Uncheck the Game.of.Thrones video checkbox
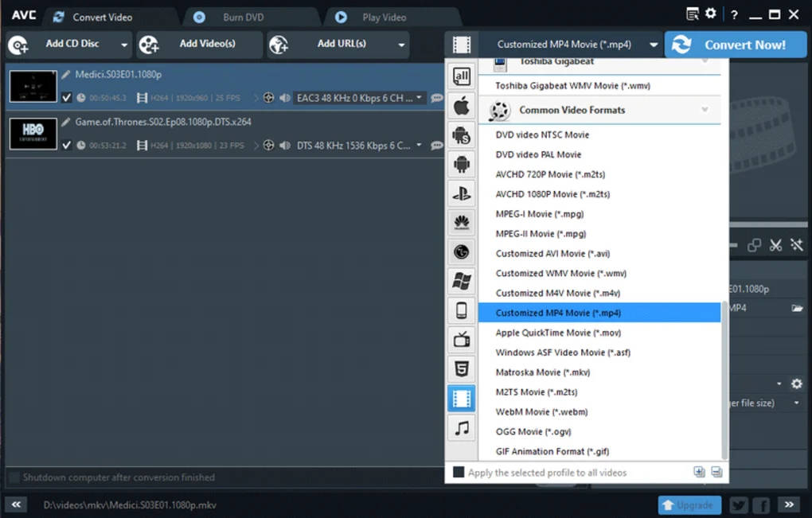 coord(66,145)
